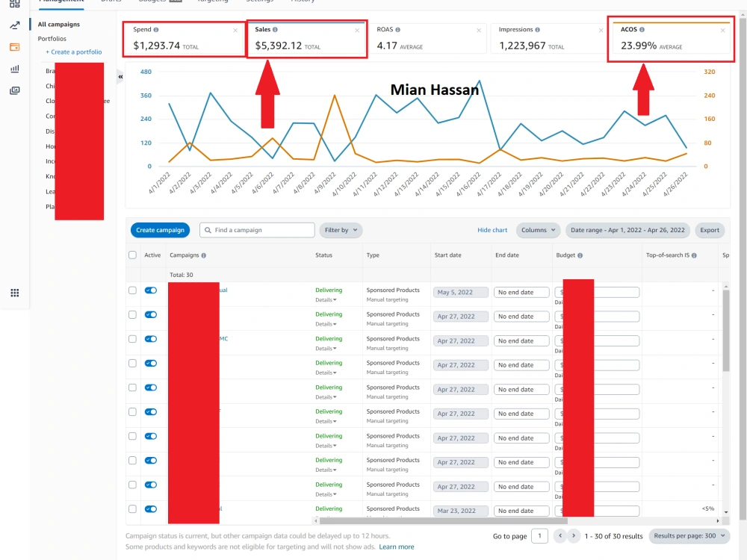Image resolution: width=747 pixels, height=560 pixels.
Task: Sort by the End date column header
Action: (507, 255)
